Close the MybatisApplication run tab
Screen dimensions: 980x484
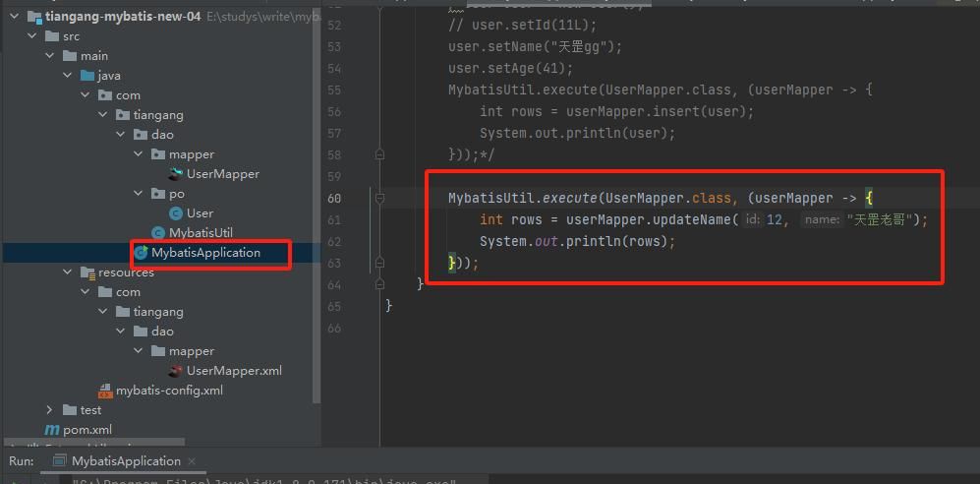[192, 461]
